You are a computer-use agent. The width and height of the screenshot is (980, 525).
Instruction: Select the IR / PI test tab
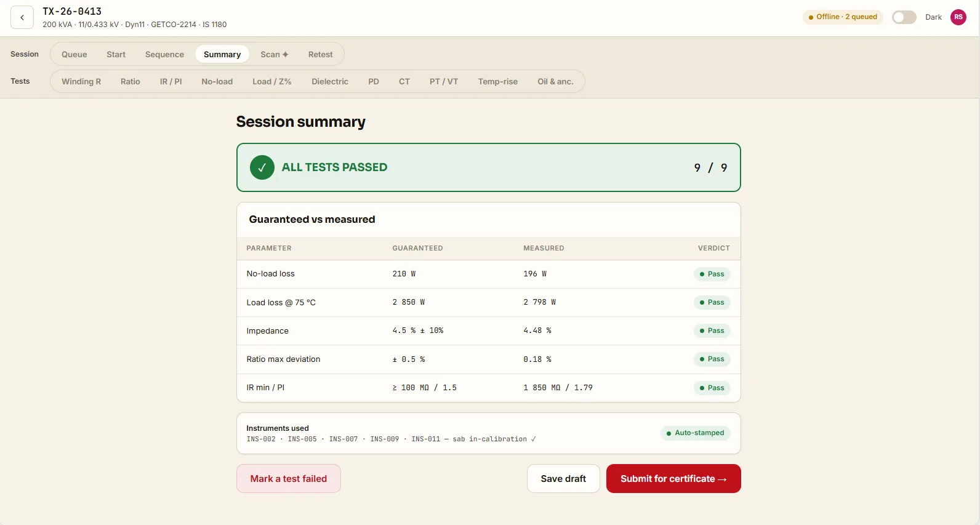coord(171,81)
